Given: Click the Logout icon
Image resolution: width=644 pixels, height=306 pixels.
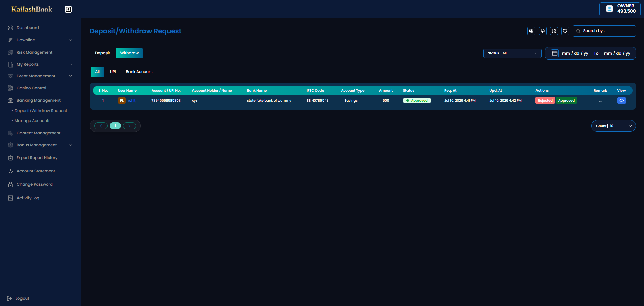Looking at the screenshot, I should 9,298.
